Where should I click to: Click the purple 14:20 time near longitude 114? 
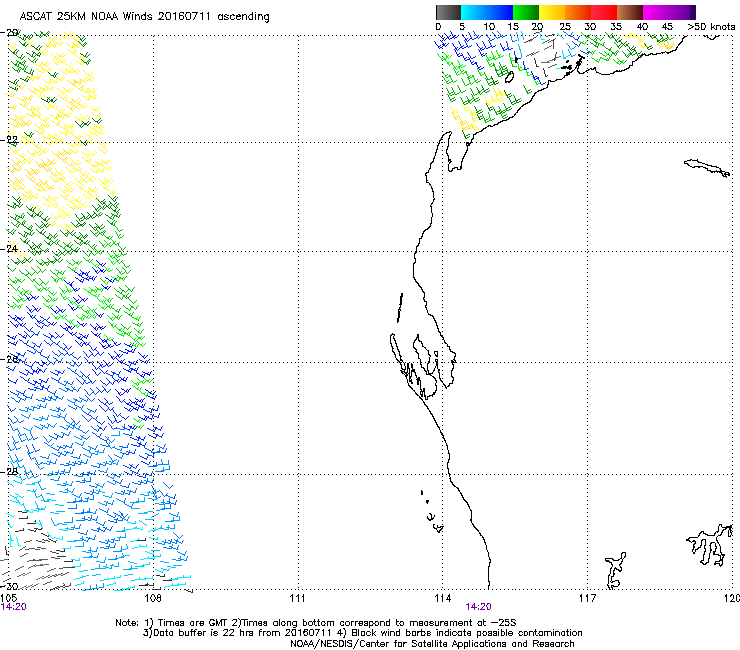tap(478, 607)
